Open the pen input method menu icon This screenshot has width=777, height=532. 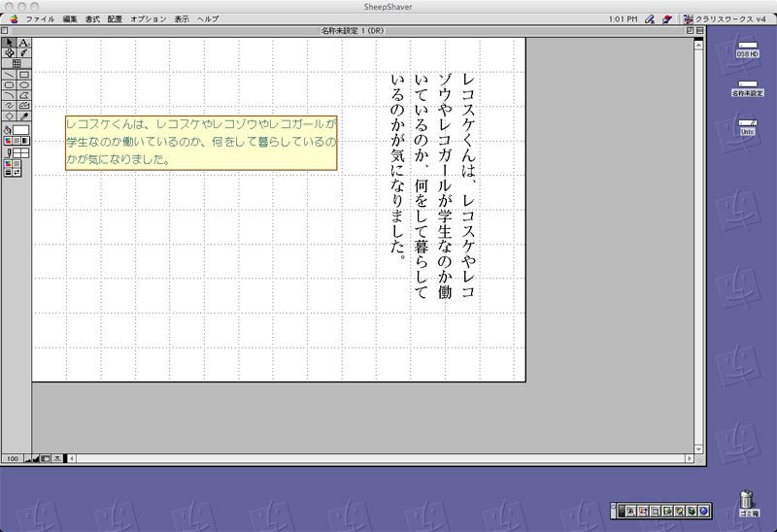650,18
